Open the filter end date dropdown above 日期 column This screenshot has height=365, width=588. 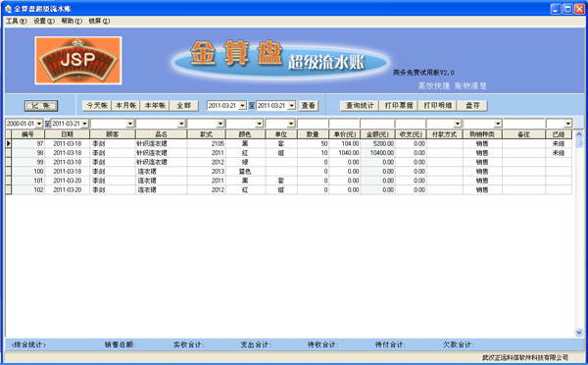click(84, 124)
